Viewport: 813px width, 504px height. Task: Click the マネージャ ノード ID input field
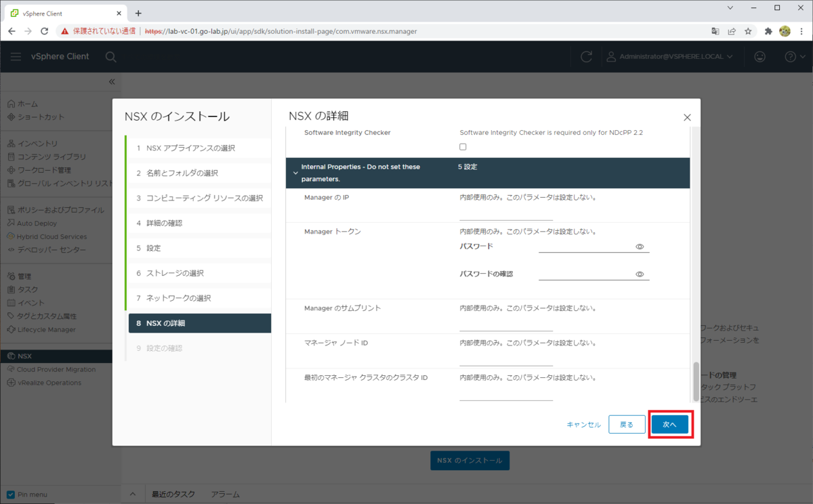pyautogui.click(x=506, y=359)
